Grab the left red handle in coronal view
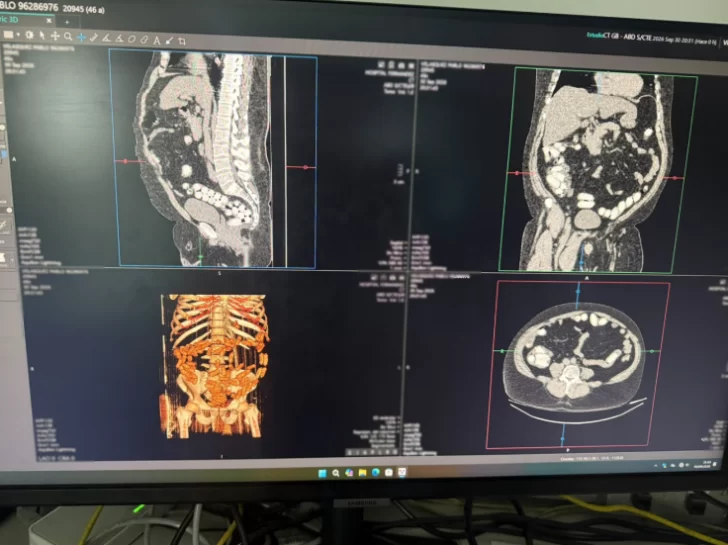 [x=517, y=173]
